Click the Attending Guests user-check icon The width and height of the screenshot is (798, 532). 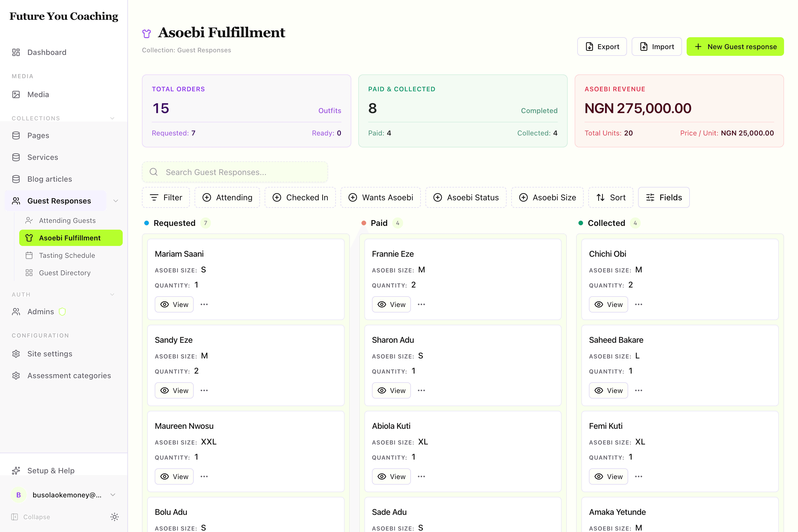coord(29,221)
